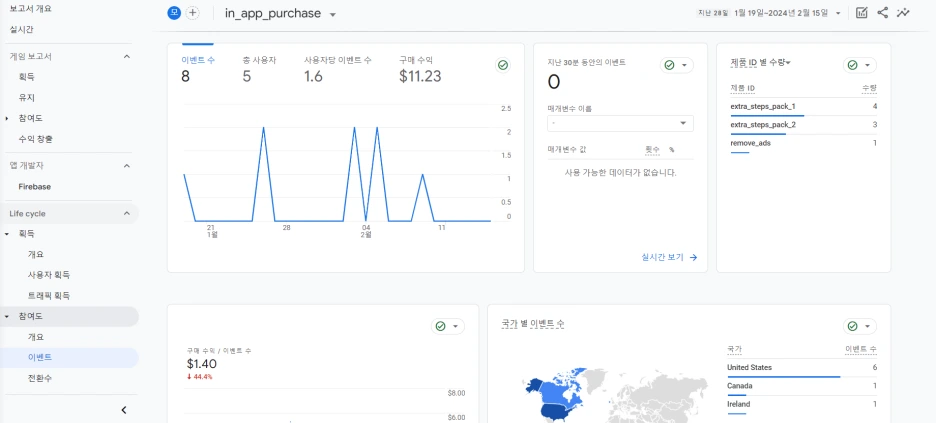
Task: Select the 구매 수익 metric tab
Action: (420, 68)
